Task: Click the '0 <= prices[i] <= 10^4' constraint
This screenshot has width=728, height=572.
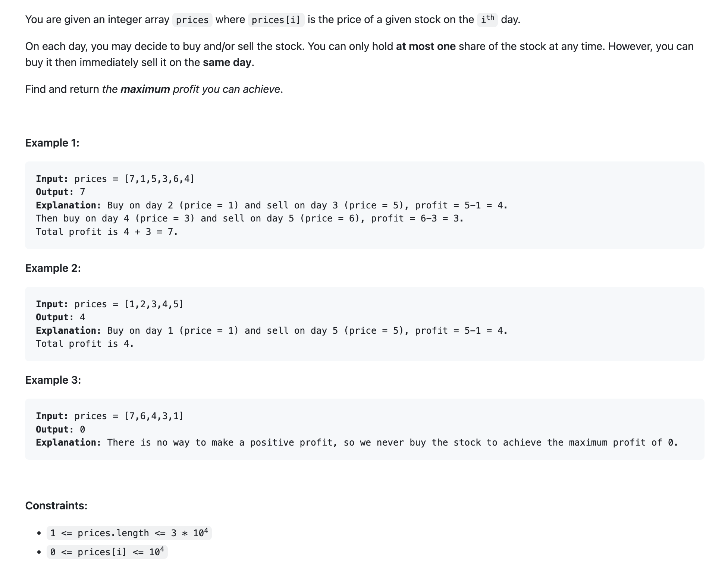Action: [x=107, y=552]
